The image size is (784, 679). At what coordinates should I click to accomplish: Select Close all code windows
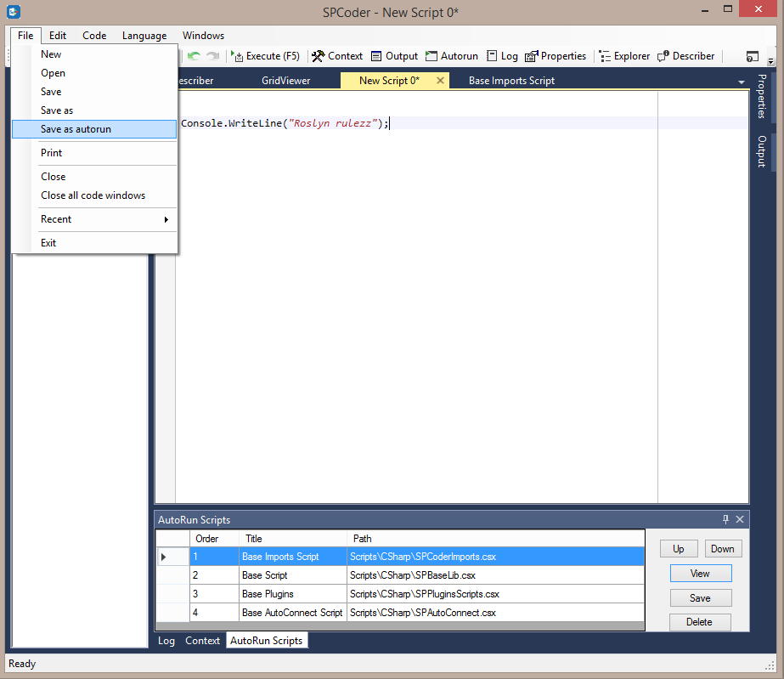pos(94,195)
